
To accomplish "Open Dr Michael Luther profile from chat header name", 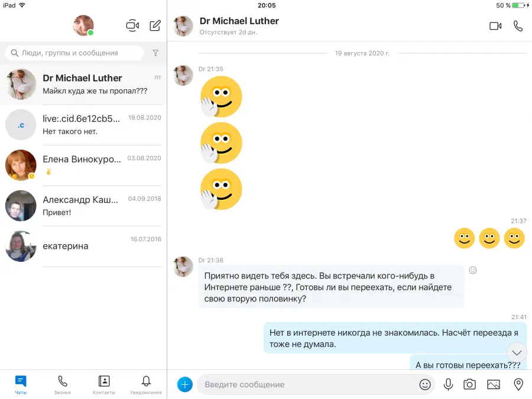I will [x=239, y=21].
